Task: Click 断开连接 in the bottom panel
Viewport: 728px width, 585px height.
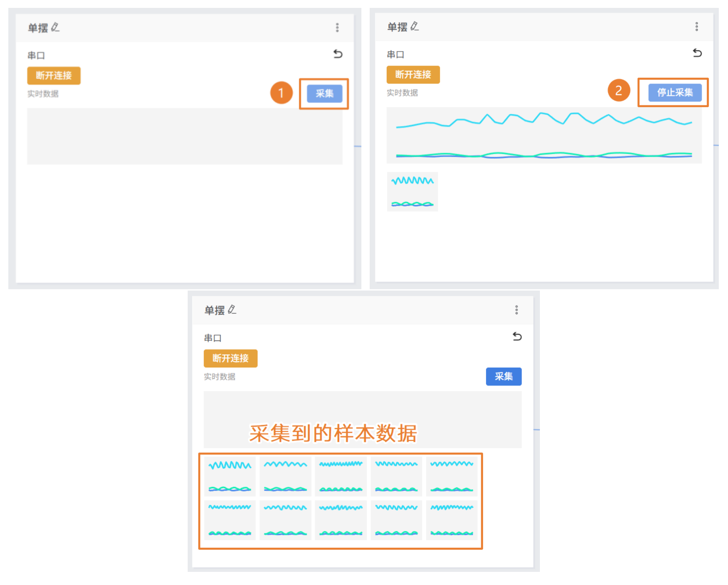Action: coord(231,358)
